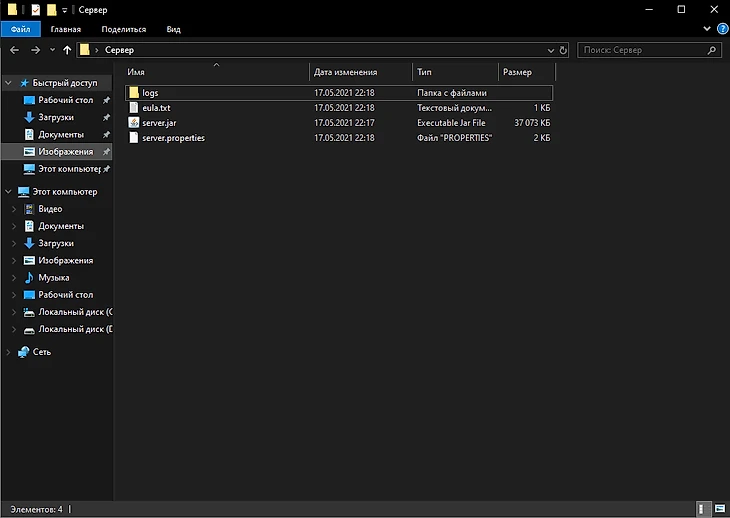
Task: Select the server.jar file icon
Action: (x=133, y=122)
